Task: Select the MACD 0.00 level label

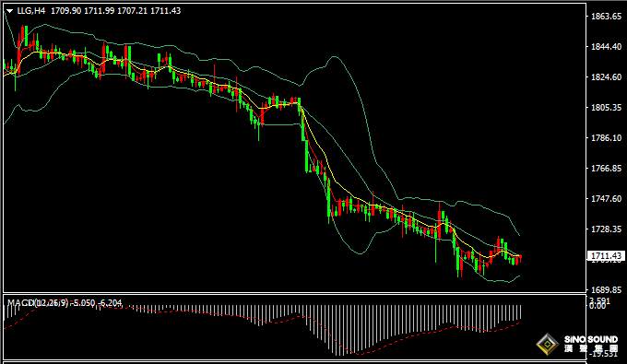Action: tap(597, 306)
